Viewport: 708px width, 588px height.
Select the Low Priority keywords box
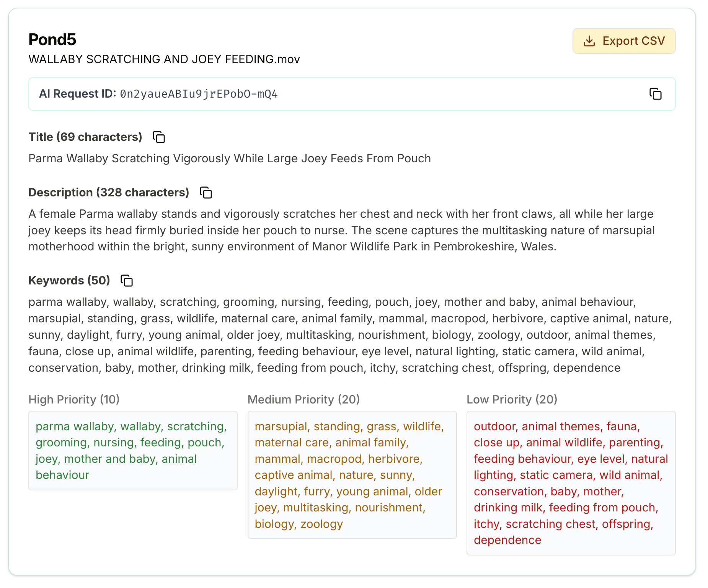(571, 483)
